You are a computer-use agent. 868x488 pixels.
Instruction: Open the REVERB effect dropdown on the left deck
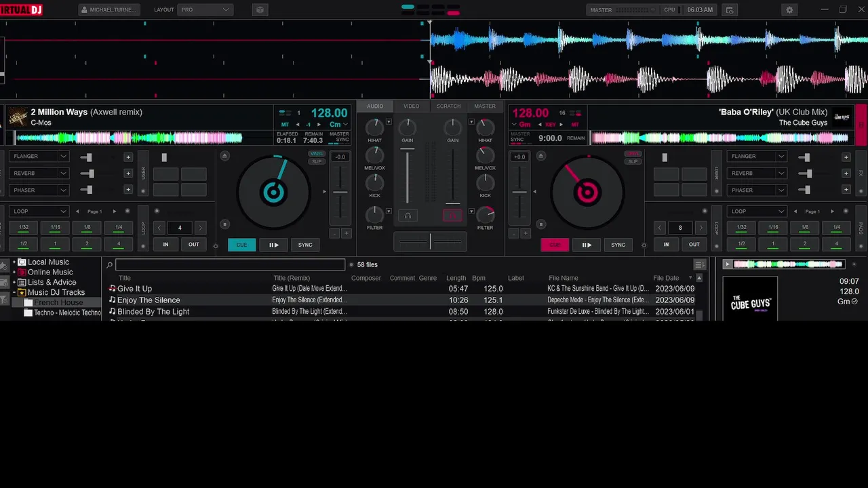tap(39, 174)
